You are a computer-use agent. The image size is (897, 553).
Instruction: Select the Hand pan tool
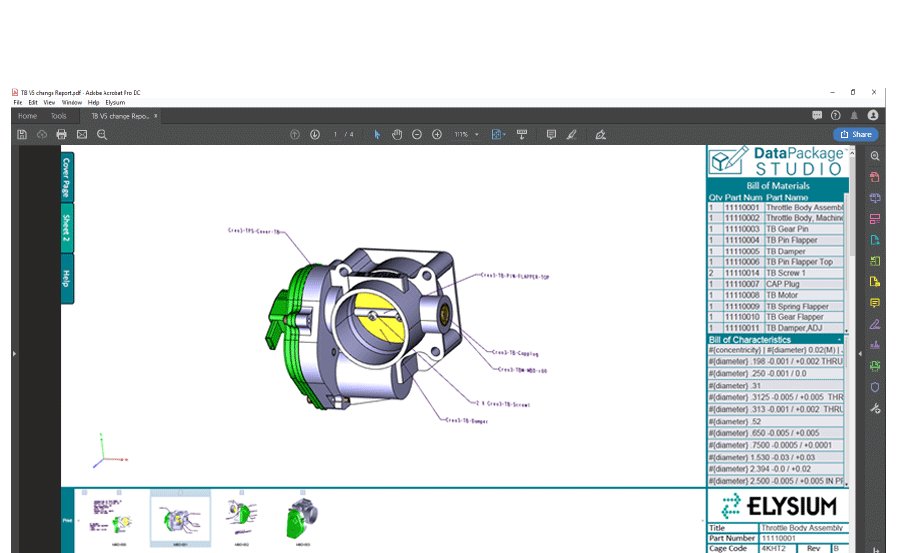(x=397, y=134)
